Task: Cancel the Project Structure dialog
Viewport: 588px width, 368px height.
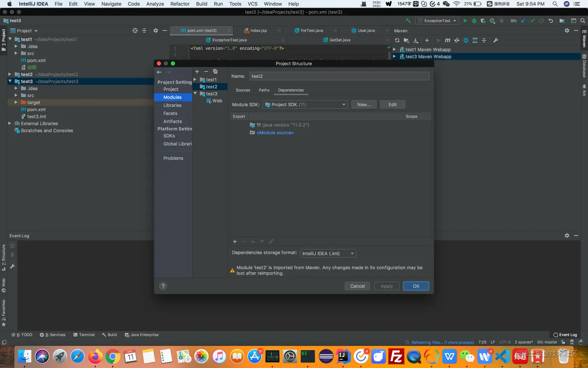Action: tap(357, 286)
